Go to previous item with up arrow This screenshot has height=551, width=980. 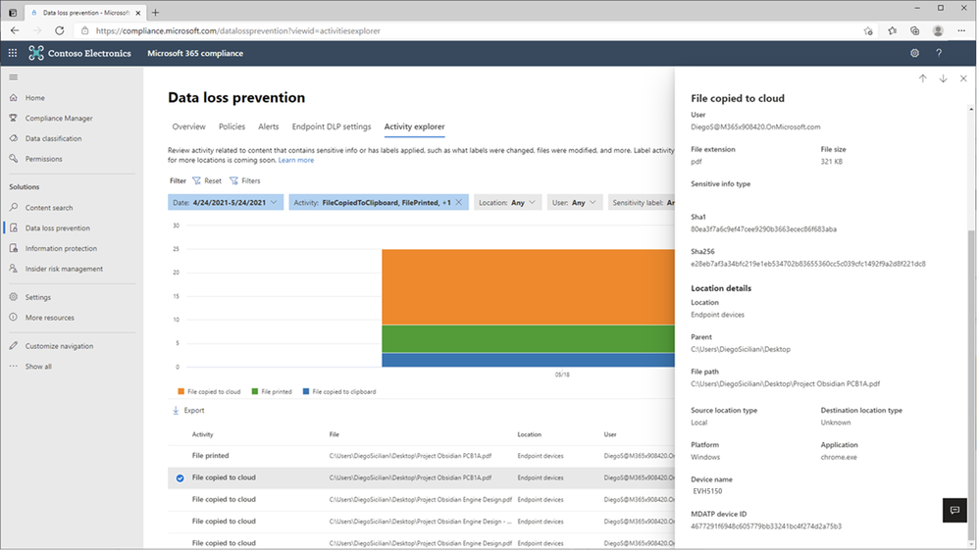point(922,78)
